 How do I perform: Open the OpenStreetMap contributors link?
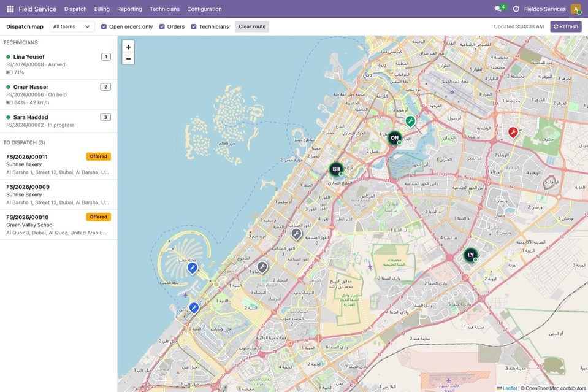tap(556, 388)
